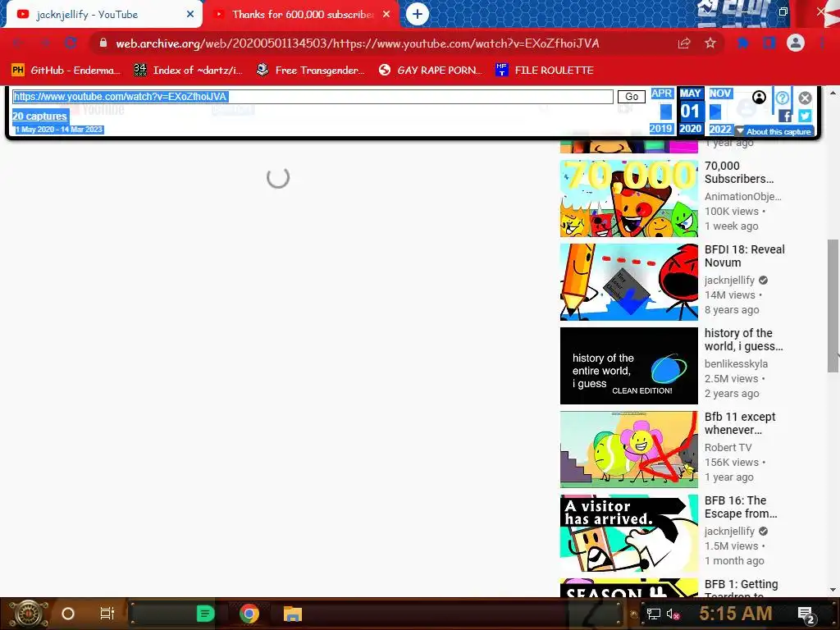840x630 pixels.
Task: Open Task View on the taskbar
Action: click(107, 614)
